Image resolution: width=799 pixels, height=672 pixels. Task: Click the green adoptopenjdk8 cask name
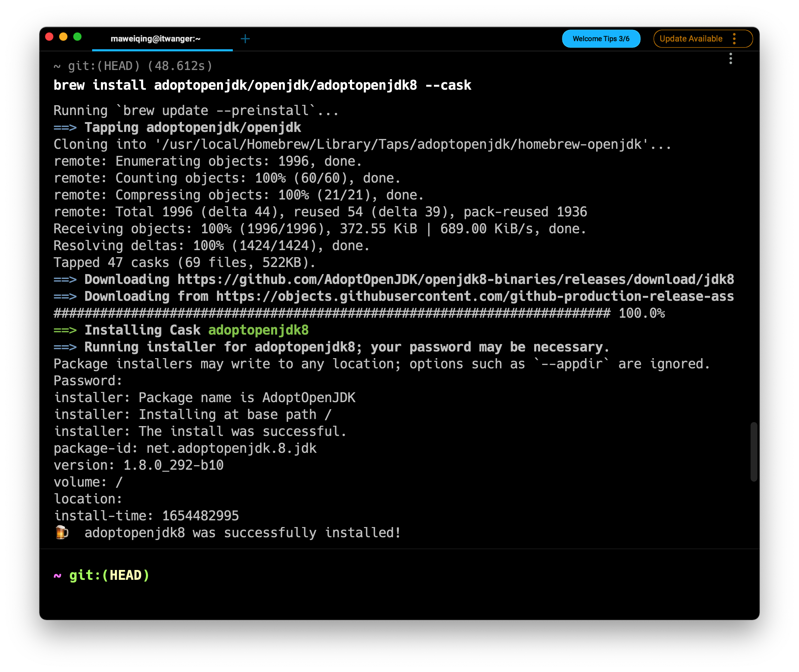[258, 330]
